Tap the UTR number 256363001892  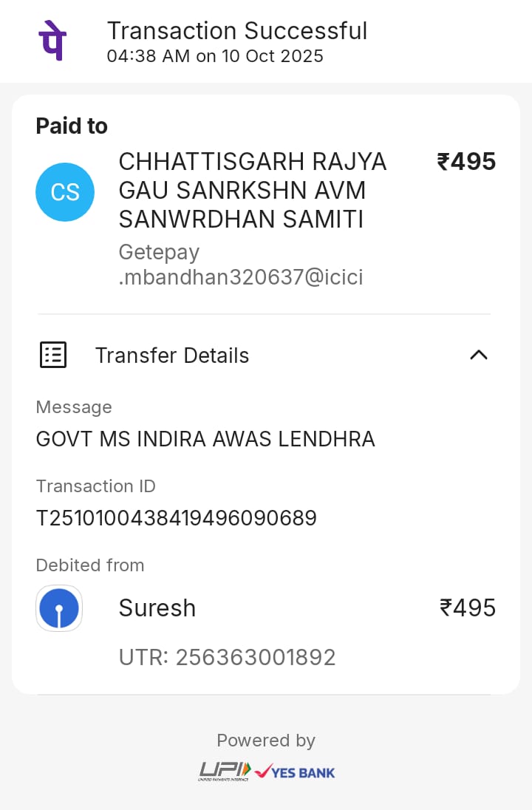228,657
